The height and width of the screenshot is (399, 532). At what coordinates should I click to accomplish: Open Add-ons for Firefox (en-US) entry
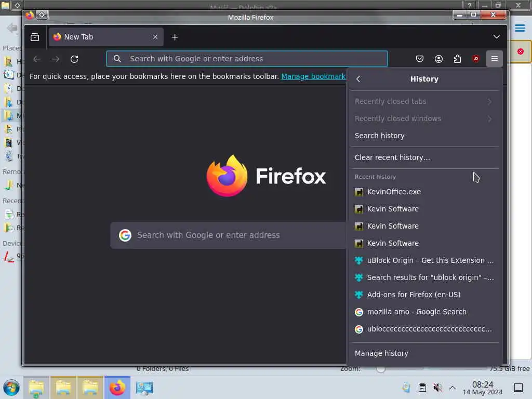point(424,295)
